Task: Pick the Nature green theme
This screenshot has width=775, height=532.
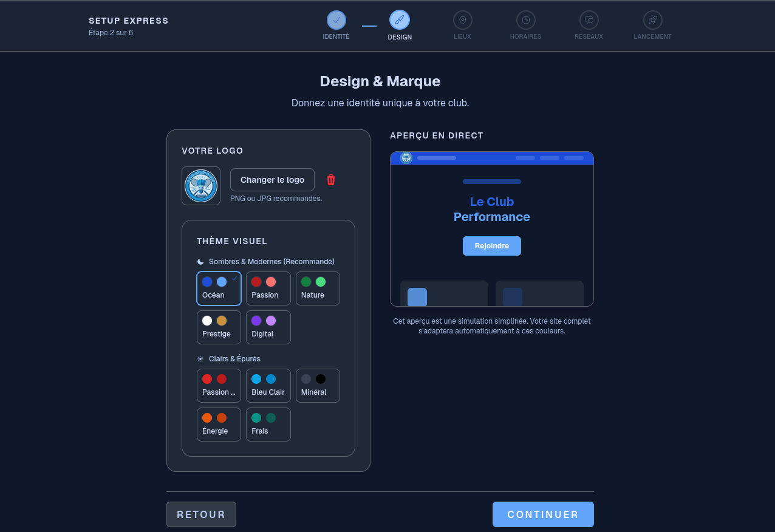Action: point(317,288)
